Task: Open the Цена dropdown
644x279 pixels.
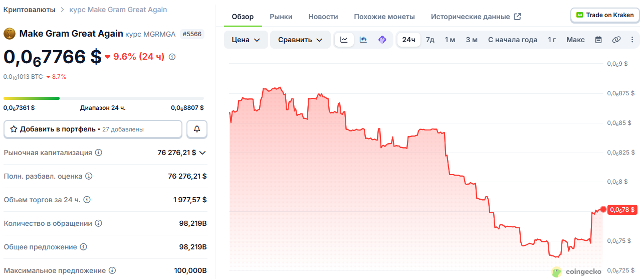Action: [246, 40]
